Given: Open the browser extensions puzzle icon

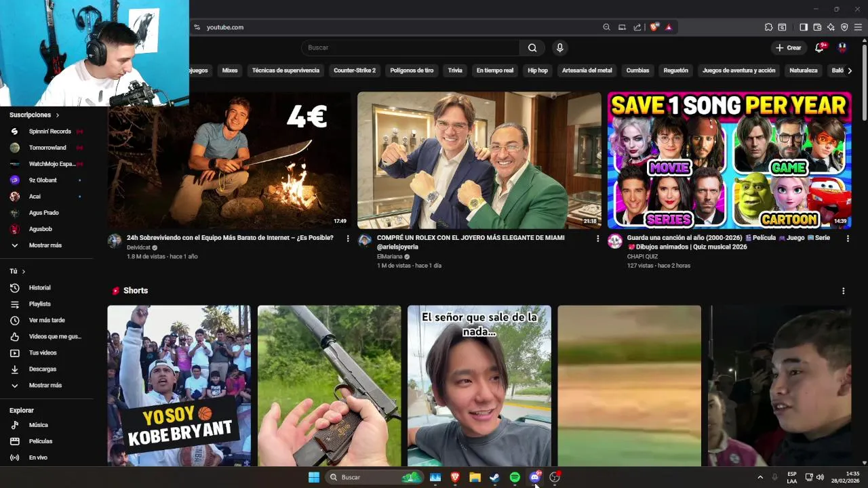Looking at the screenshot, I should 768,27.
